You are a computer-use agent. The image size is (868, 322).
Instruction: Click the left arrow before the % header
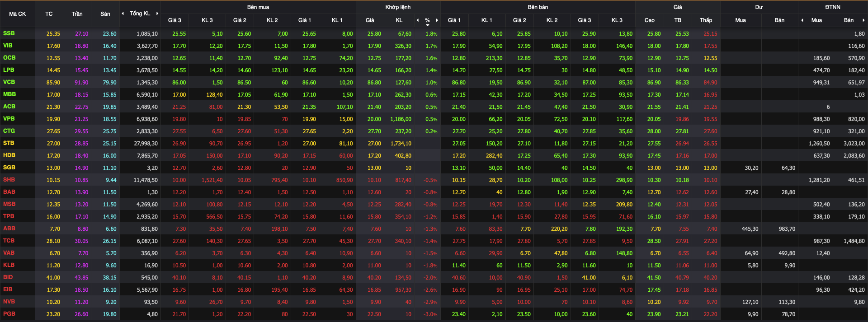pyautogui.click(x=418, y=20)
